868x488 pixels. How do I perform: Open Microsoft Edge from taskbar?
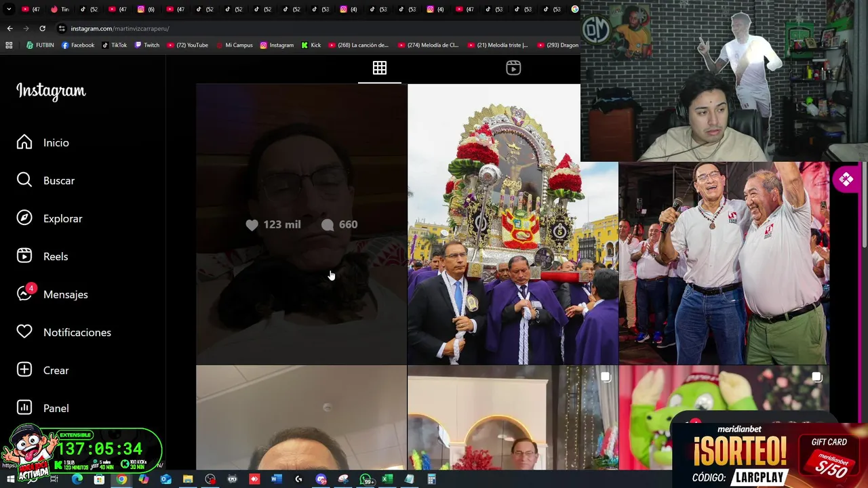tap(77, 479)
